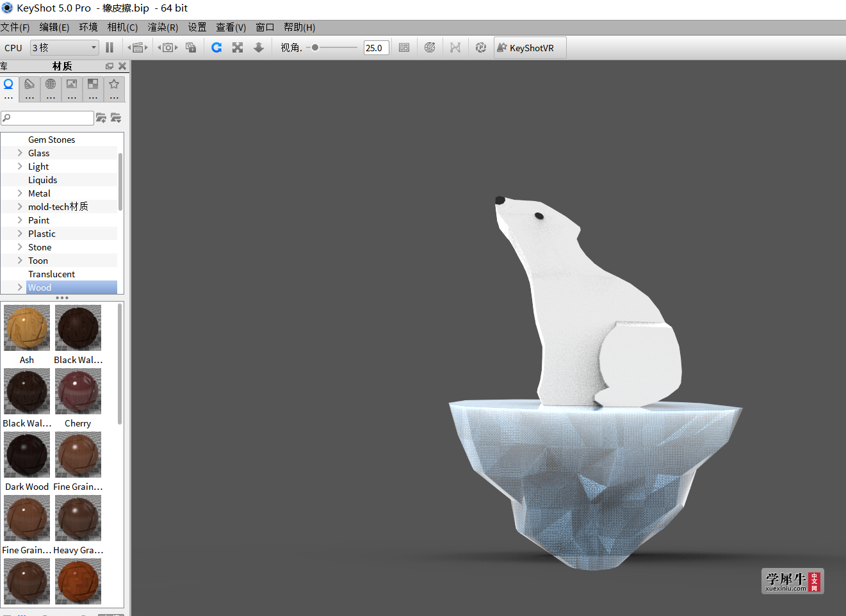Expand the Paint category
The image size is (846, 616).
(x=20, y=220)
